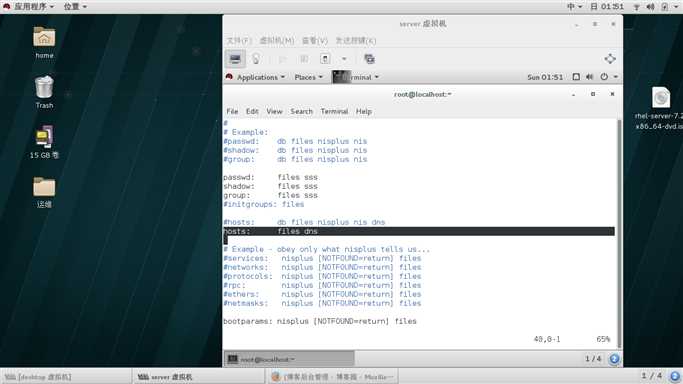Click the red hat logo in guest Applications
Screen dimensions: 683x384
pyautogui.click(x=230, y=77)
